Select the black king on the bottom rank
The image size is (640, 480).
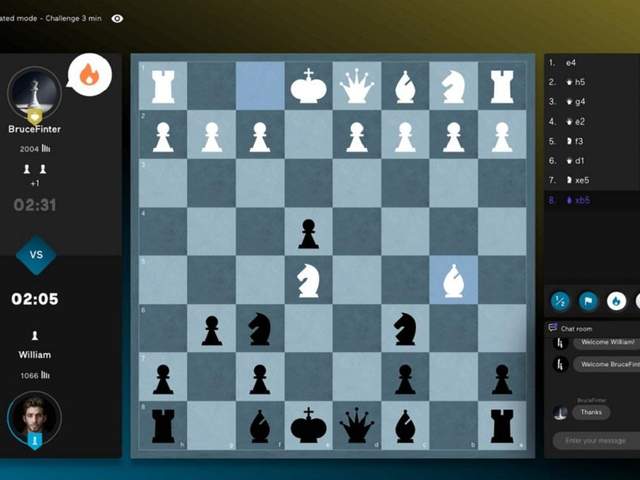(308, 425)
